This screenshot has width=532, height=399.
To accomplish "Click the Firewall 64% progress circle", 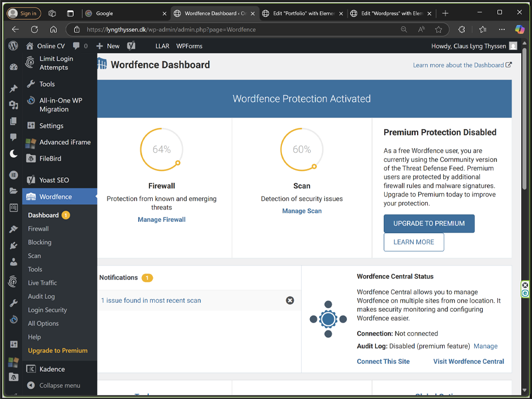I will [161, 149].
